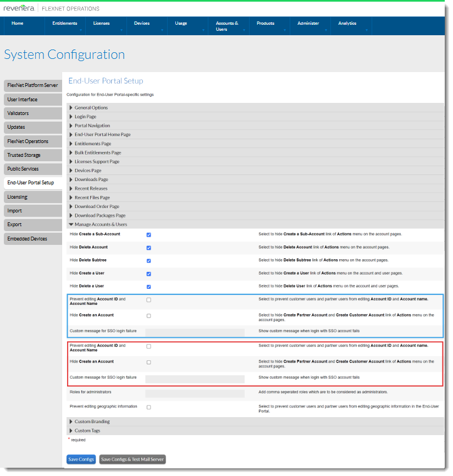Click the Roles for administrators input field
453x476 pixels.
tap(195, 393)
